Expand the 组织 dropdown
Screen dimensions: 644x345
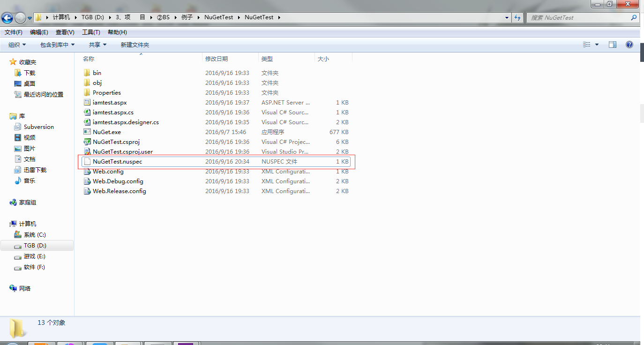[x=17, y=45]
